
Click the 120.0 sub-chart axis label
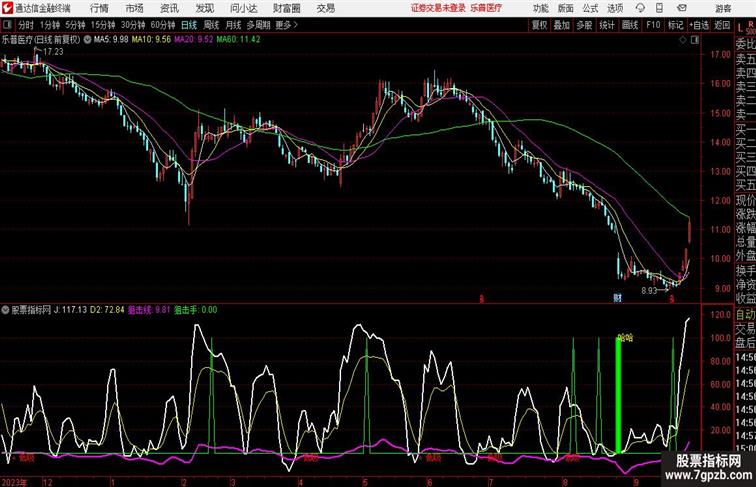tap(720, 314)
